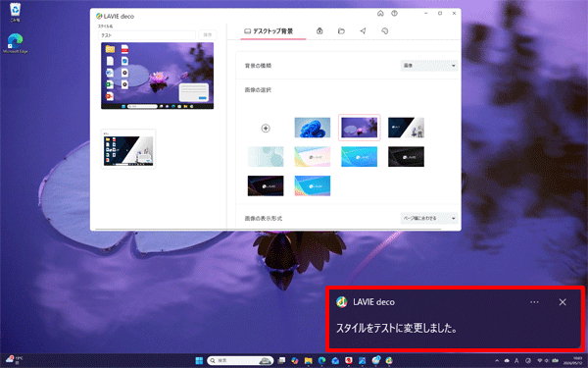Choose the black LAVIE wallpaper

406,157
